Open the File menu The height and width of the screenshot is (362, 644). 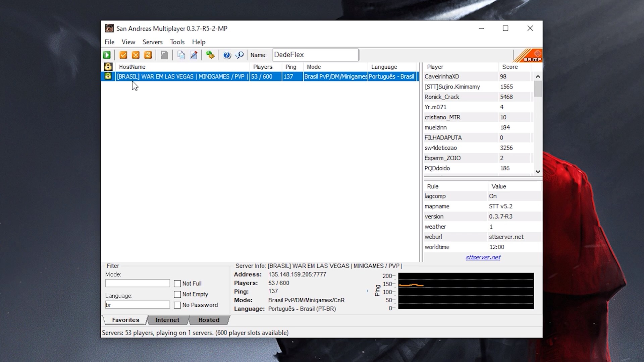pos(109,42)
